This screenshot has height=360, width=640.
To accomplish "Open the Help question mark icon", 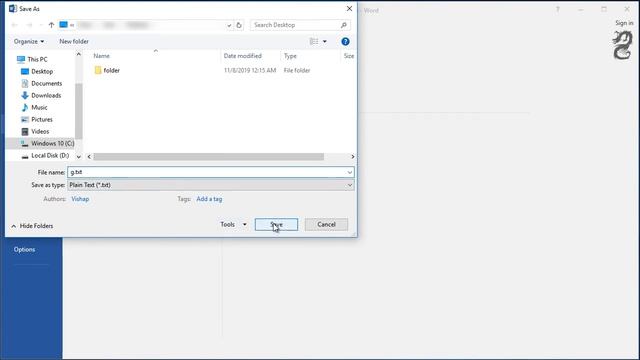I will 345,41.
